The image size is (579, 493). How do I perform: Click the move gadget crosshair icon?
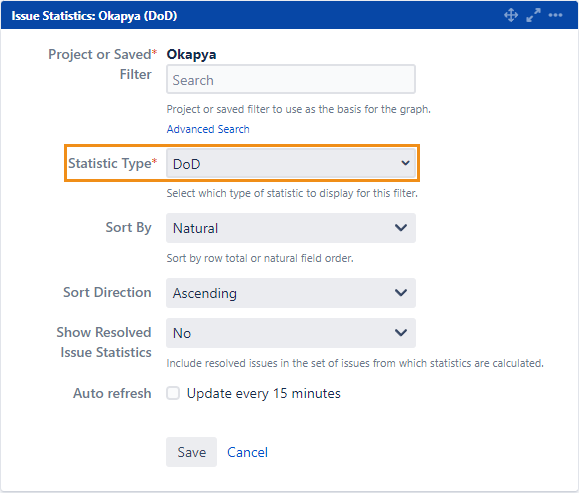[511, 16]
